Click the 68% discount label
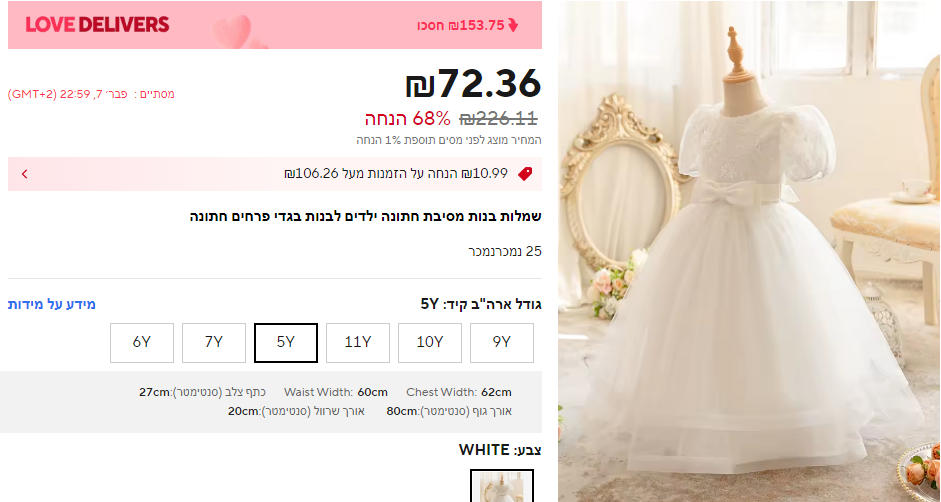This screenshot has height=502, width=941. click(x=407, y=119)
